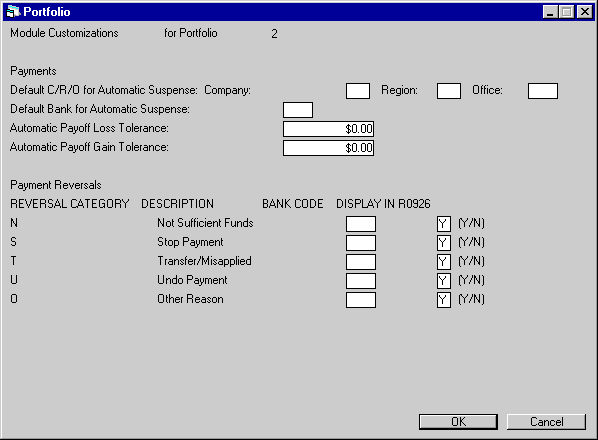Focus the Company code input field
This screenshot has height=440, width=598.
click(x=358, y=91)
